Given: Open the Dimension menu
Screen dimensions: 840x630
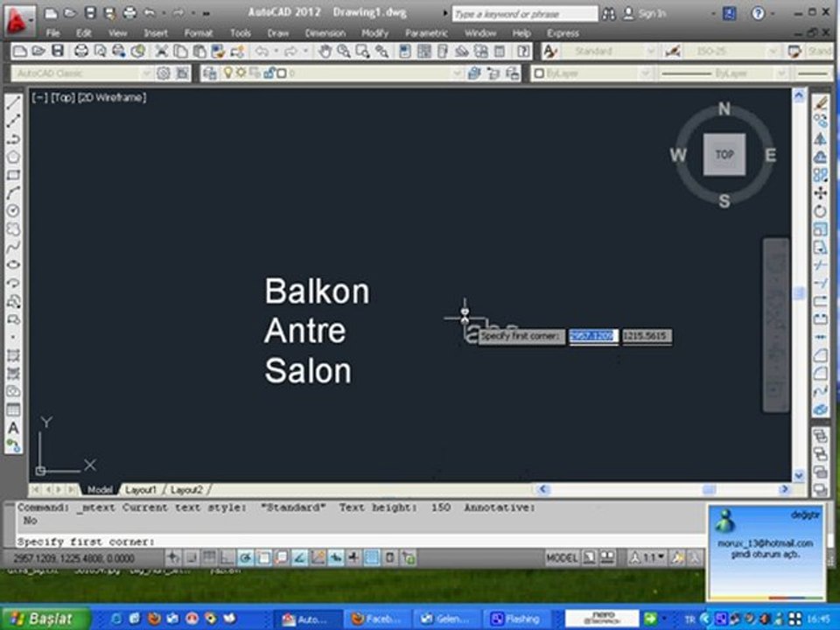Looking at the screenshot, I should 325,33.
